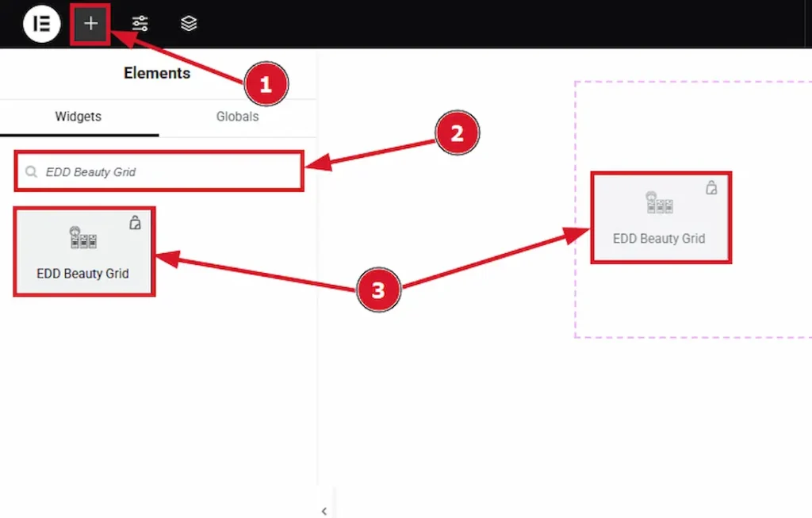Click the grid icon on canvas widget
This screenshot has height=518, width=812.
tap(659, 205)
